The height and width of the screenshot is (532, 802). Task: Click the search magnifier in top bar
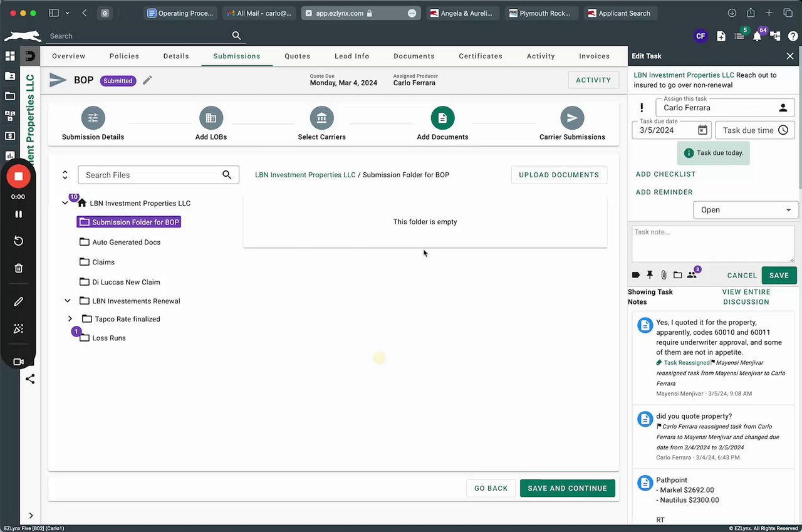[236, 36]
